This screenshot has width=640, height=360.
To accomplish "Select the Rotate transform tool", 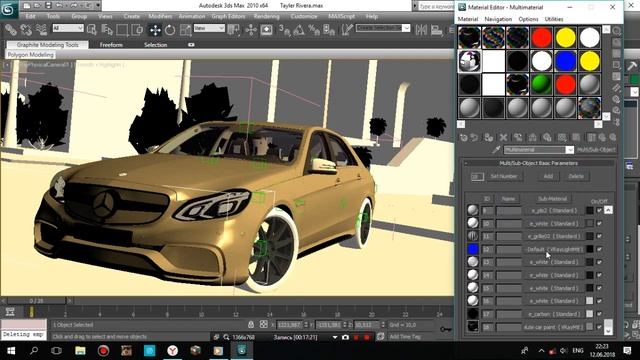I will point(170,30).
